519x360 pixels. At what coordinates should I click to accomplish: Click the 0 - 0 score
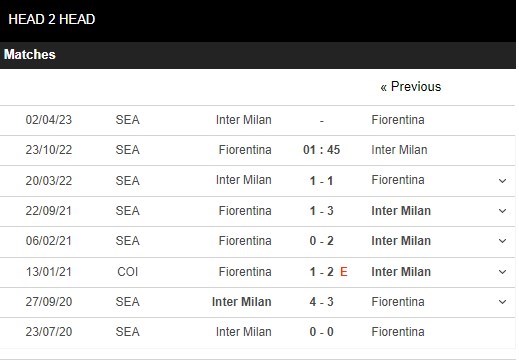click(321, 332)
